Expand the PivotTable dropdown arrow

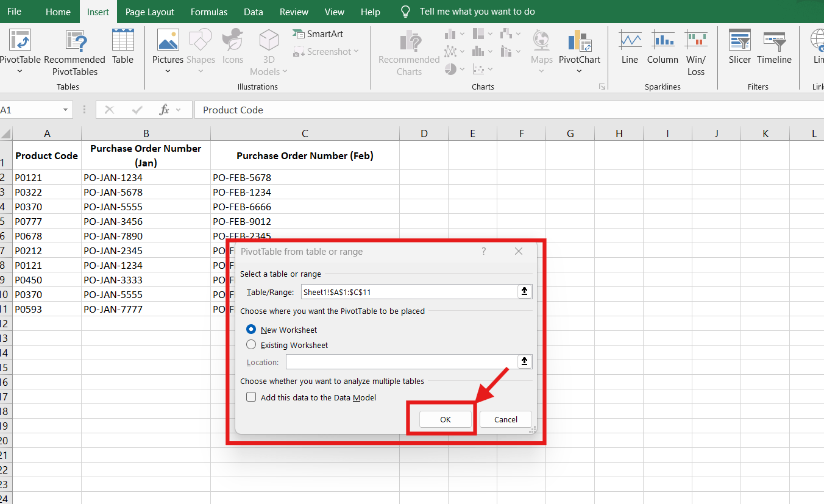click(x=19, y=71)
